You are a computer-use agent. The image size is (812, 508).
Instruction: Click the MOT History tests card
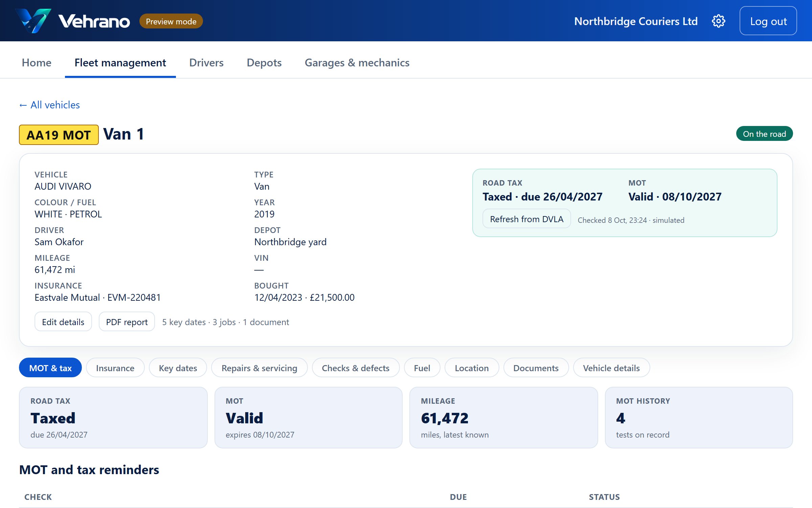(x=699, y=418)
